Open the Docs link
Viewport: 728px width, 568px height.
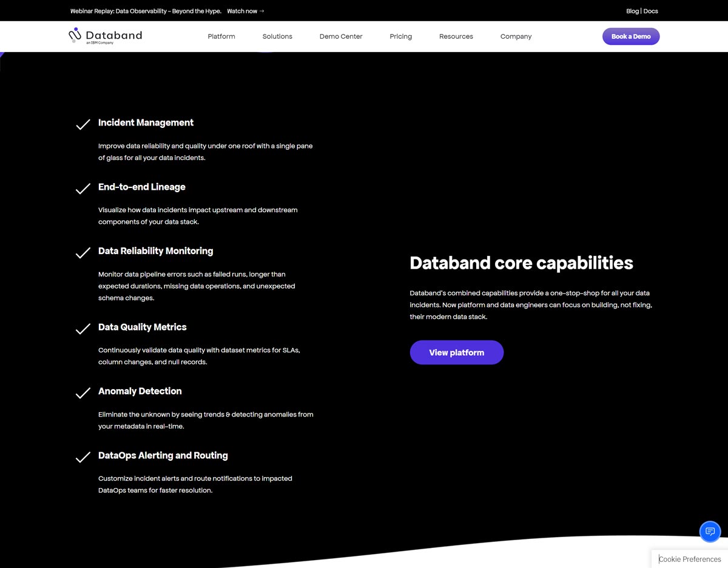650,11
